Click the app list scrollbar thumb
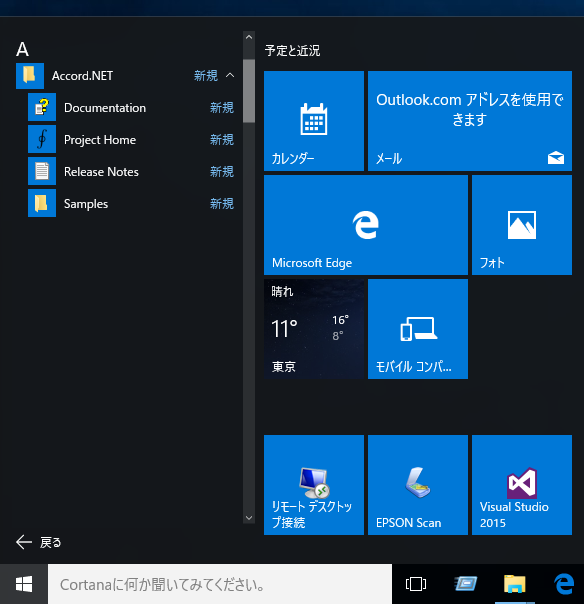 [x=249, y=91]
